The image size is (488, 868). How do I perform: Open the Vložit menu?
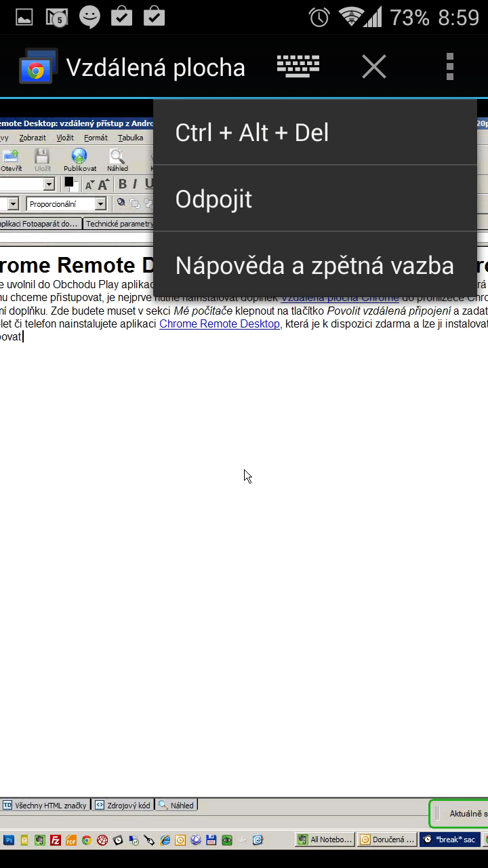(65, 138)
